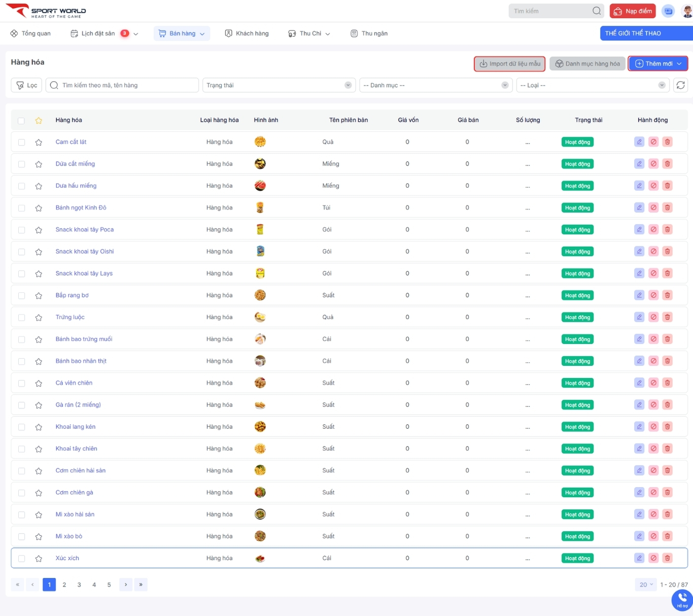Open the page size 20 dropdown
693x616 pixels.
(645, 585)
